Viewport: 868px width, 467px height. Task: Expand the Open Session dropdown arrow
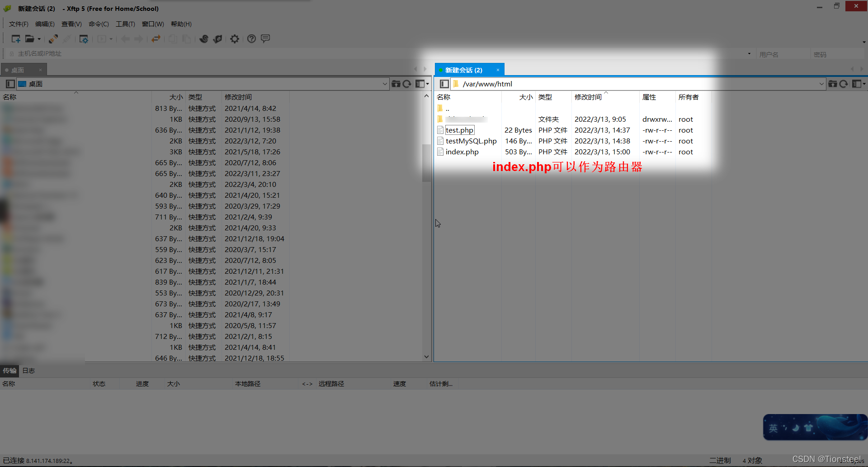tap(39, 39)
